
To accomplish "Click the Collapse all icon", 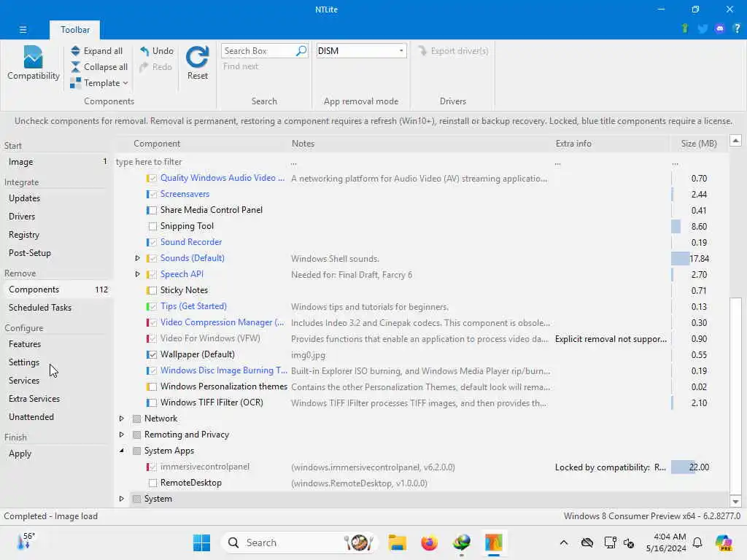I will click(x=75, y=66).
